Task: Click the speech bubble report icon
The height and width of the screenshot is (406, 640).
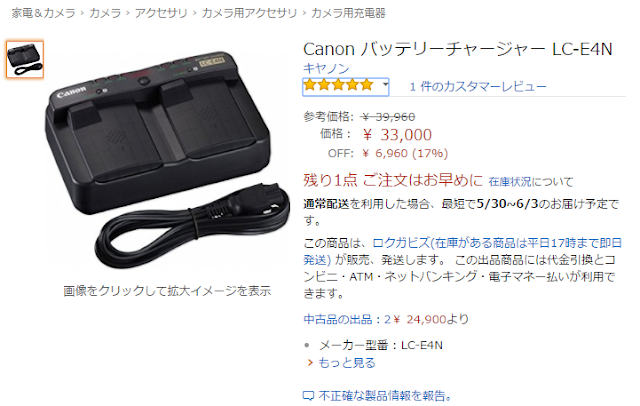Action: tap(309, 396)
